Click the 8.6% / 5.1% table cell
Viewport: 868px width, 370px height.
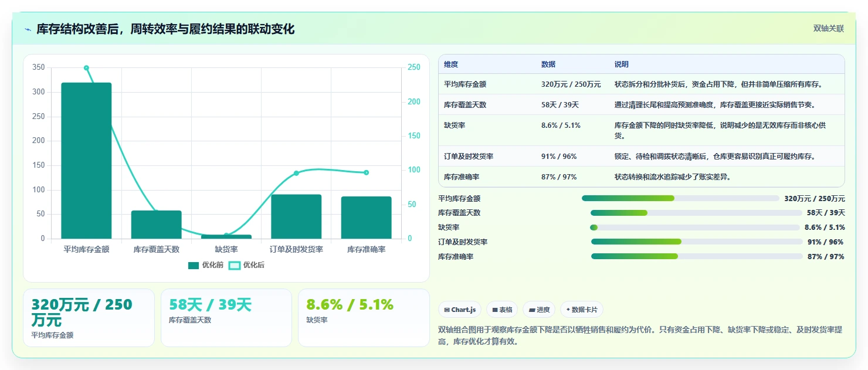point(561,125)
